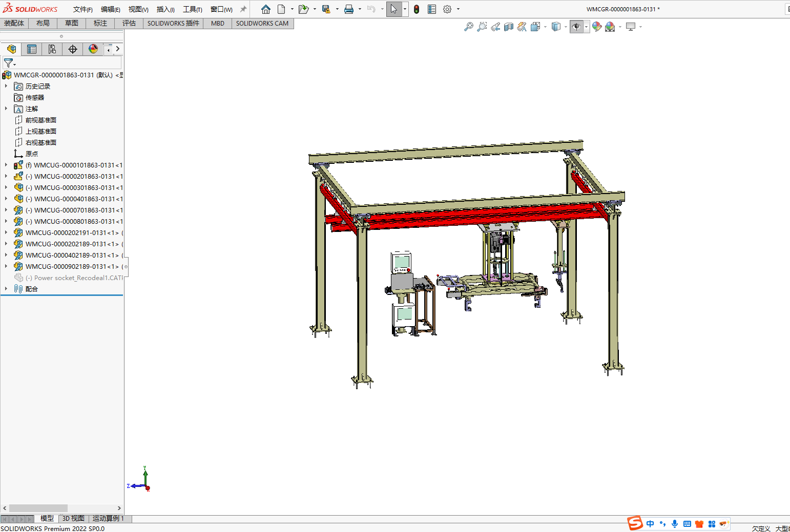Click the 评估 ribbon tab
The image size is (790, 532).
point(129,23)
